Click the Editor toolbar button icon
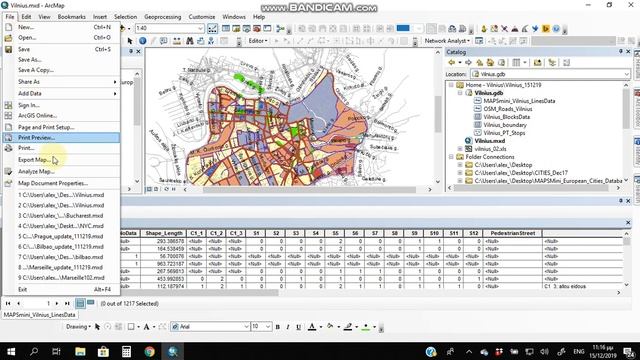Image resolution: width=640 pixels, height=360 pixels. pos(213,28)
